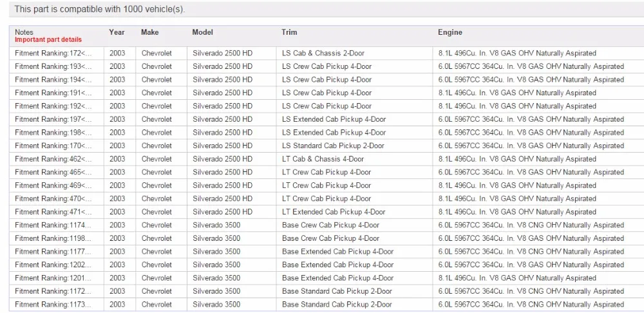Image resolution: width=644 pixels, height=313 pixels.
Task: Select the Model column header
Action: click(x=202, y=32)
